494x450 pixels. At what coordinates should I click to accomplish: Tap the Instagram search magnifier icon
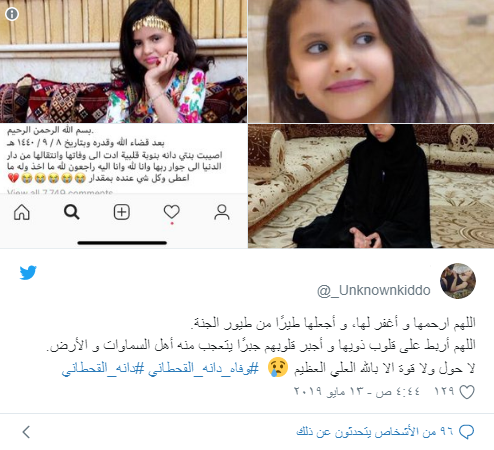(x=72, y=212)
